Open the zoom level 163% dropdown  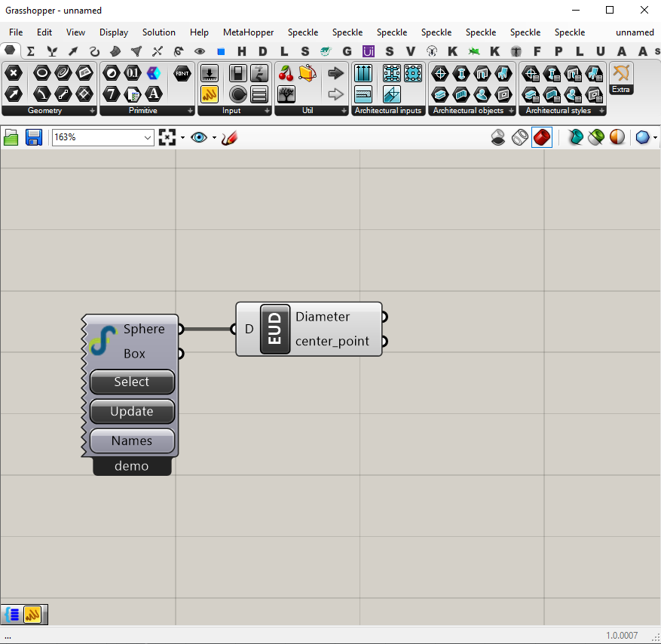click(147, 137)
